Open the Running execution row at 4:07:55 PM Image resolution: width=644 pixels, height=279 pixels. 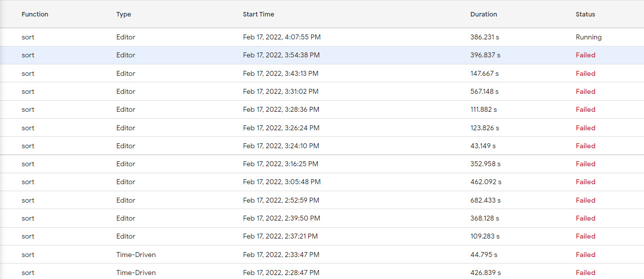(x=322, y=37)
